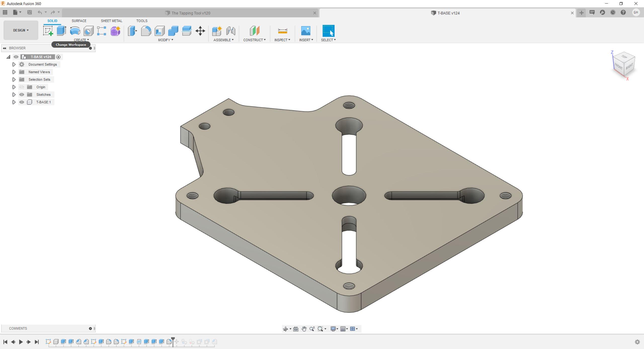Open the DESIGN workspace selector

click(x=20, y=30)
